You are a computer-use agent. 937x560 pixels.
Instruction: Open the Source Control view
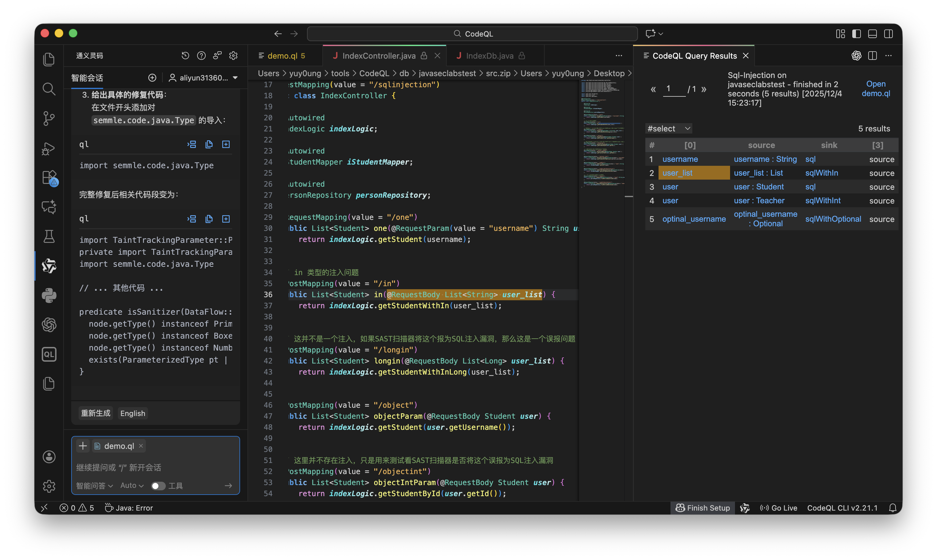tap(49, 119)
